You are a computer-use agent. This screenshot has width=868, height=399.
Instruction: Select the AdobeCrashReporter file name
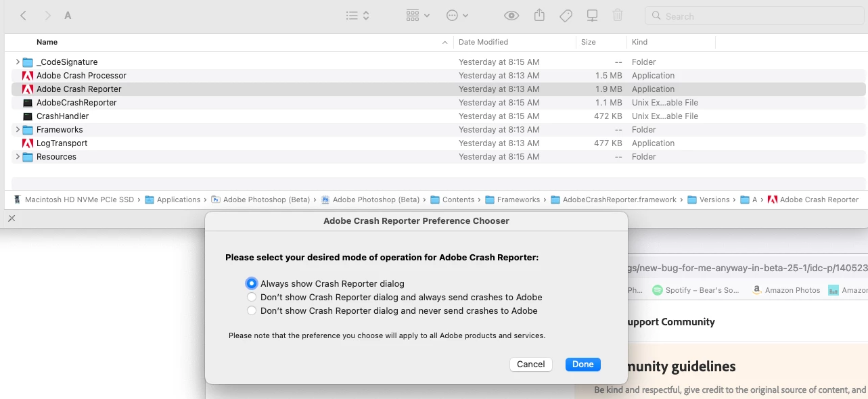pyautogui.click(x=76, y=103)
